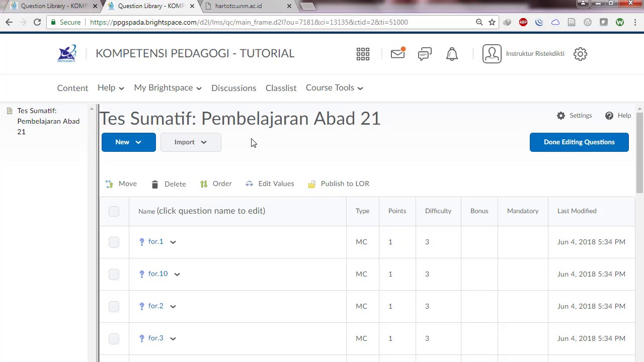
Task: Open question link for.2
Action: [x=155, y=306]
